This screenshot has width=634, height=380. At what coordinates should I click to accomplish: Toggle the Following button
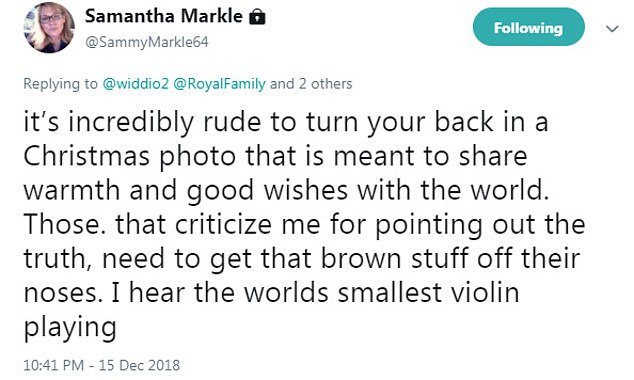(528, 27)
